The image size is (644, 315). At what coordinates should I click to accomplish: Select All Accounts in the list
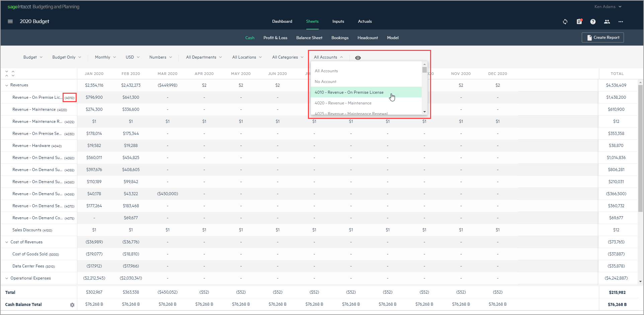(x=366, y=71)
